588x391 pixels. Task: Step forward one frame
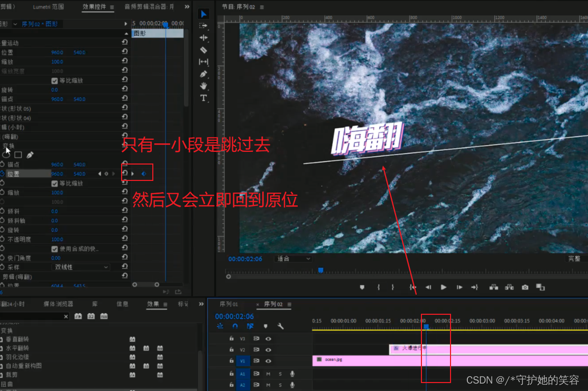460,287
